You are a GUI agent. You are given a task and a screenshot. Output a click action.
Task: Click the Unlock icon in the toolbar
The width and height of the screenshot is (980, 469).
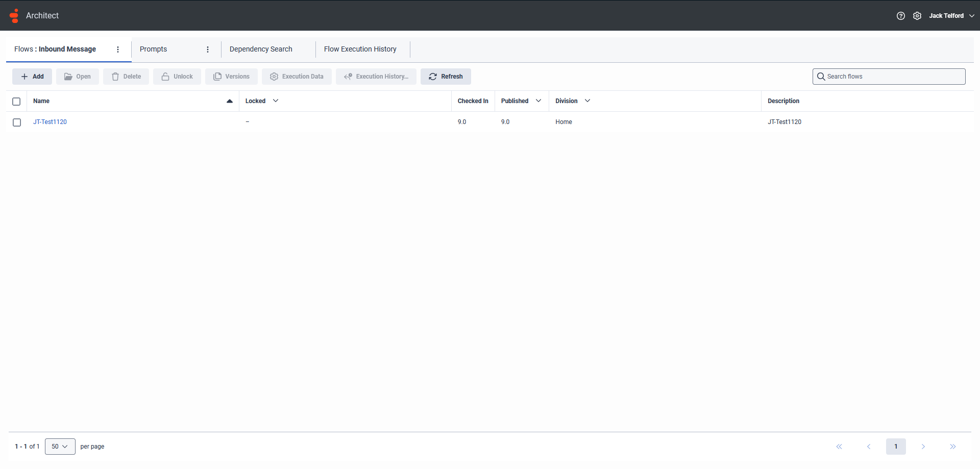pyautogui.click(x=165, y=76)
